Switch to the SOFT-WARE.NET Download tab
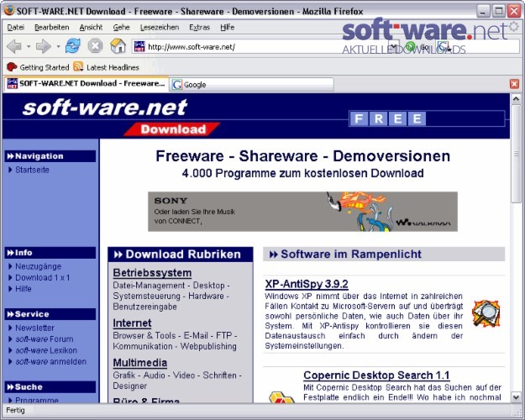525x420 pixels. 87,84
